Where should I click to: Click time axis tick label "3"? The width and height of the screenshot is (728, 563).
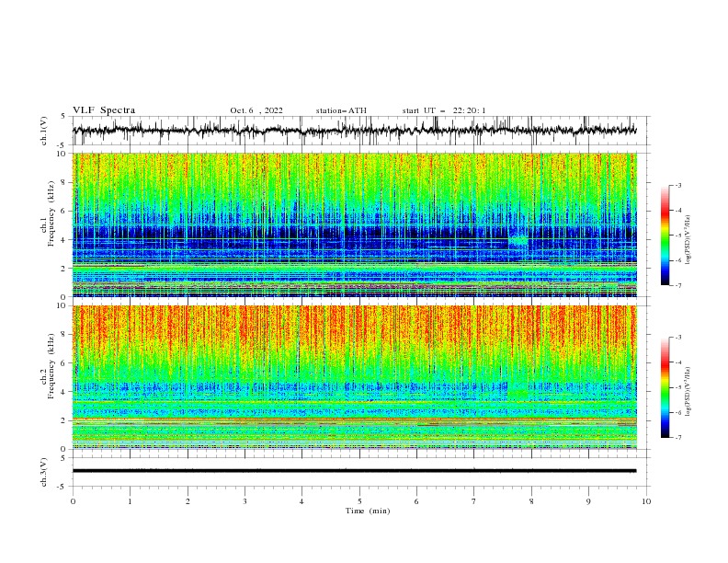(x=245, y=501)
